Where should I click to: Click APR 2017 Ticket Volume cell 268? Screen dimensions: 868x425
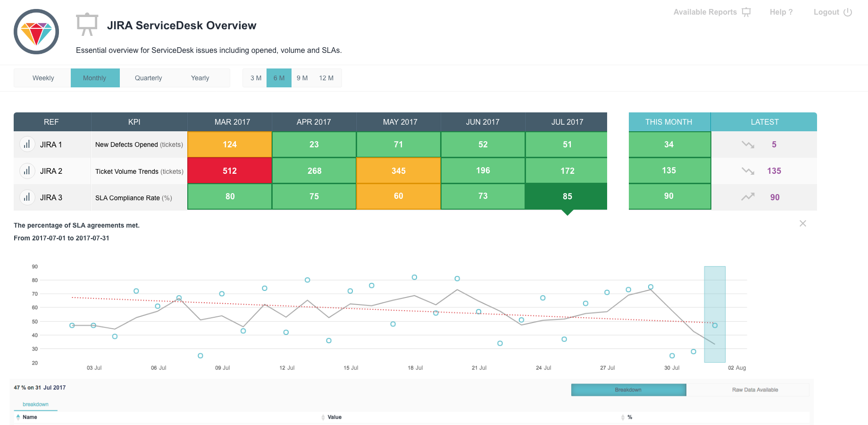[314, 171]
